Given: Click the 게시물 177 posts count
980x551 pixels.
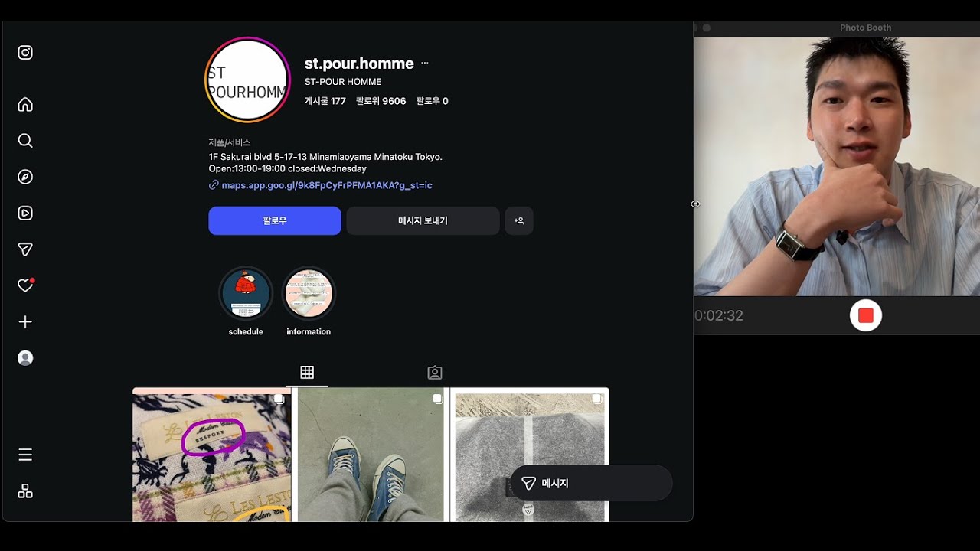Looking at the screenshot, I should (325, 101).
